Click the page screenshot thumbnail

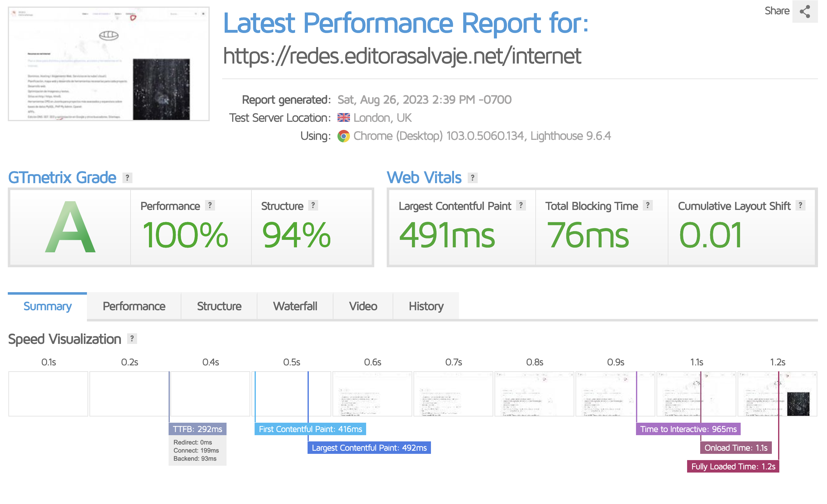[x=109, y=64]
